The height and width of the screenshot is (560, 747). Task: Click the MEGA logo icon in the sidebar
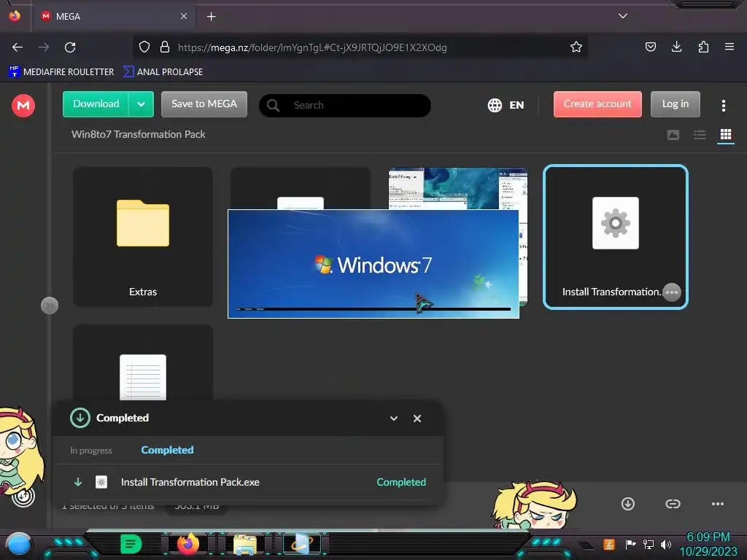pos(23,105)
